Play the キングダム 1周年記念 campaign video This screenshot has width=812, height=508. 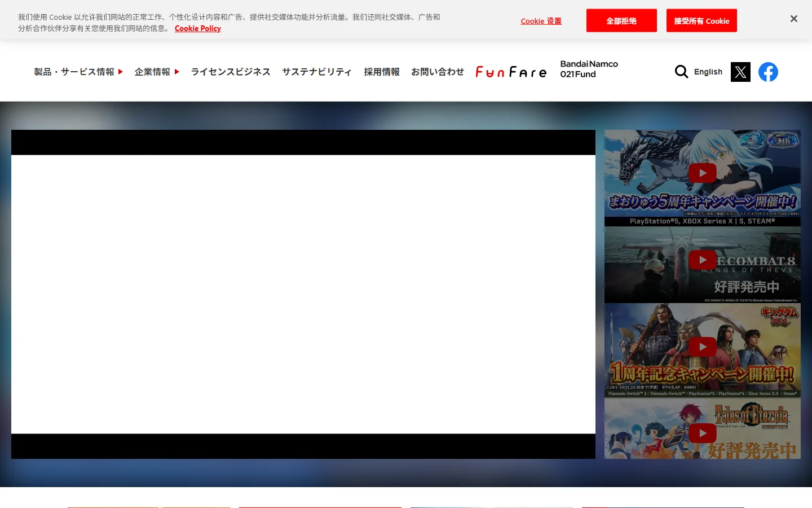[x=702, y=347]
